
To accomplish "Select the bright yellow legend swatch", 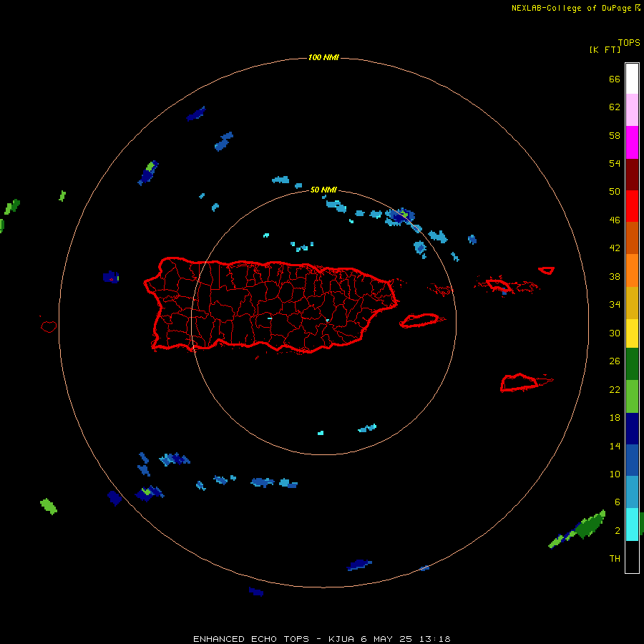I will [x=632, y=333].
